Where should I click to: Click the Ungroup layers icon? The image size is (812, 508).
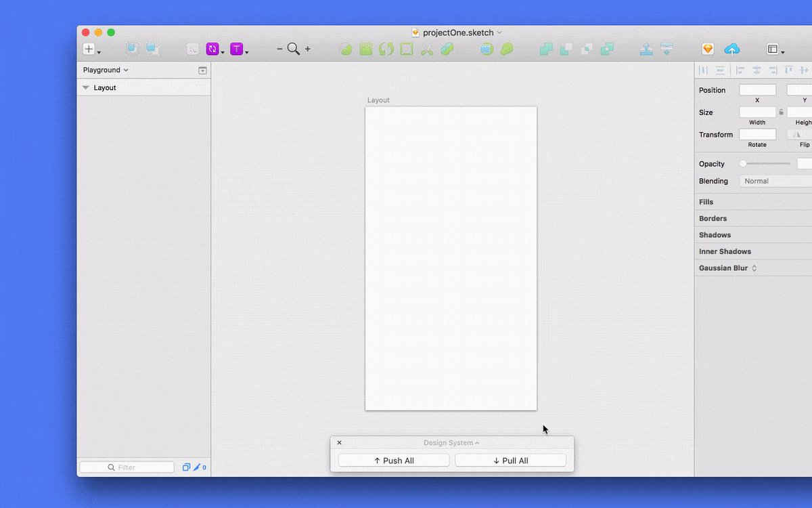(153, 49)
